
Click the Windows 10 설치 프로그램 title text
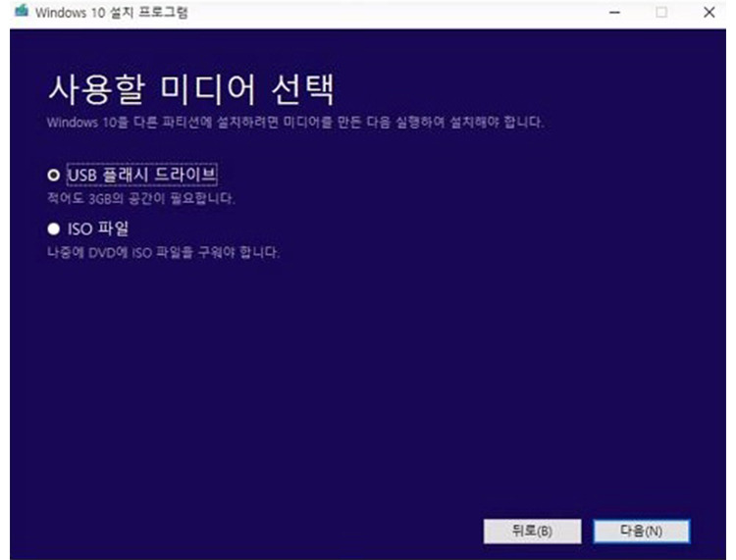coord(111,13)
